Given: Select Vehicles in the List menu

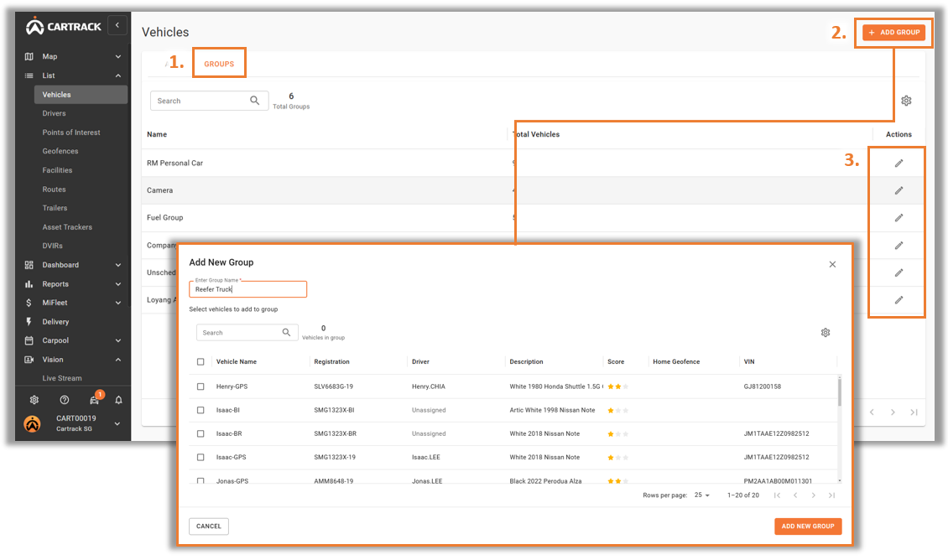Looking at the screenshot, I should [x=81, y=95].
